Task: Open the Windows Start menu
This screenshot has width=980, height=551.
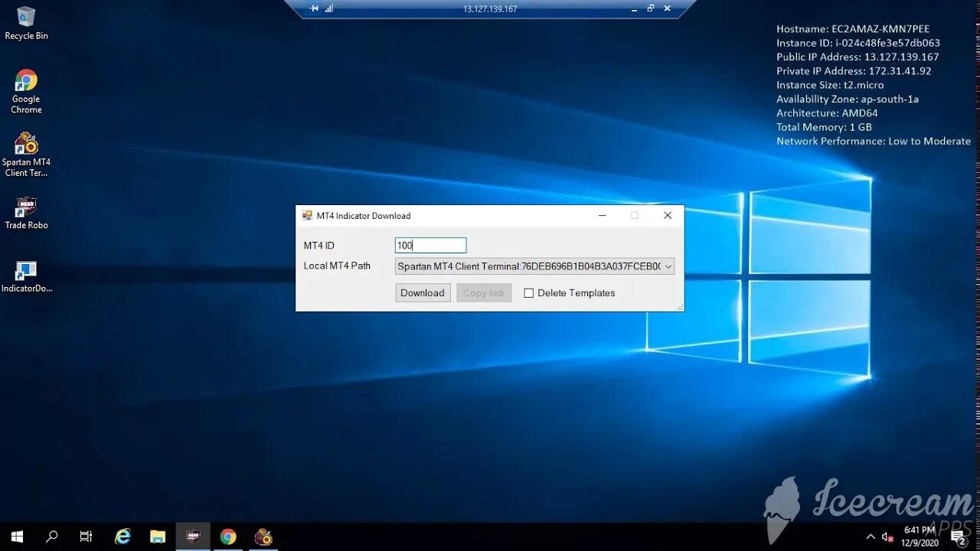Action: click(17, 536)
